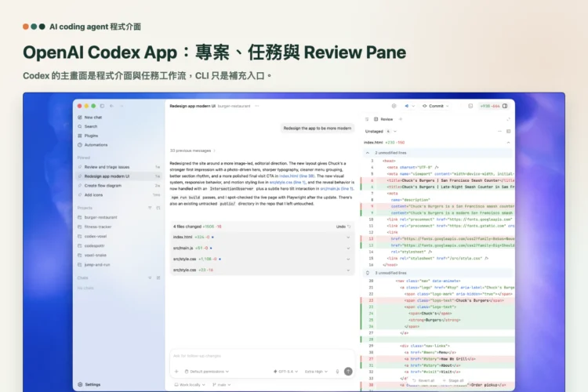Expand the src/main.js +51 file row
Screen dimensions: 588x392
point(262,248)
